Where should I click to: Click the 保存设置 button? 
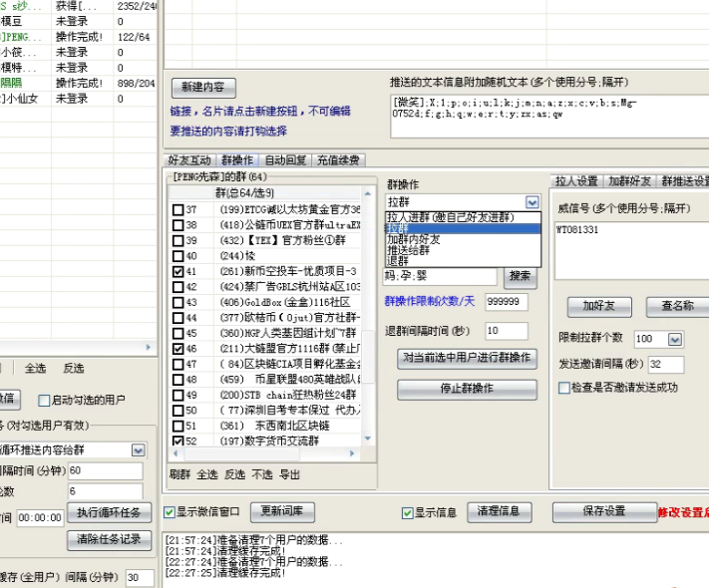(604, 511)
